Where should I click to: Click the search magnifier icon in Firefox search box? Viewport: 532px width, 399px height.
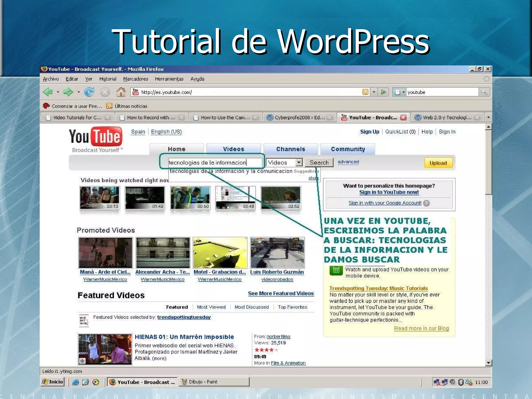point(484,92)
